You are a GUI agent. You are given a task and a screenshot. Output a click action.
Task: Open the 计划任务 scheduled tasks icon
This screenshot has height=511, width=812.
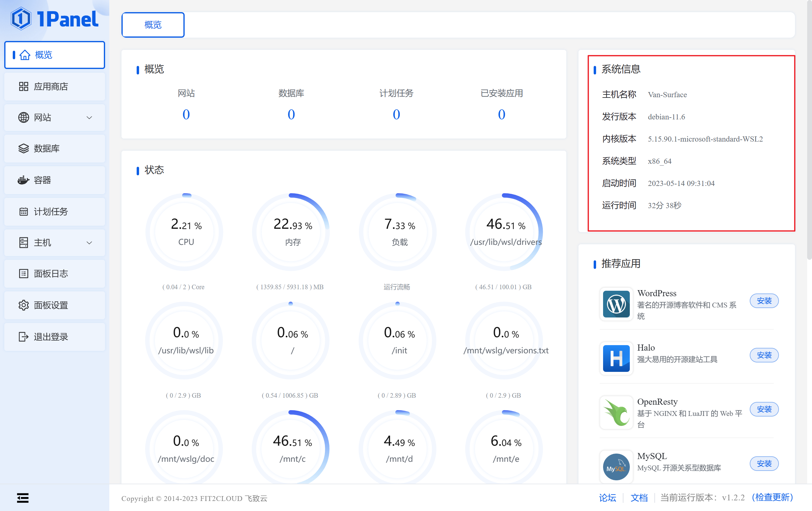pos(23,211)
